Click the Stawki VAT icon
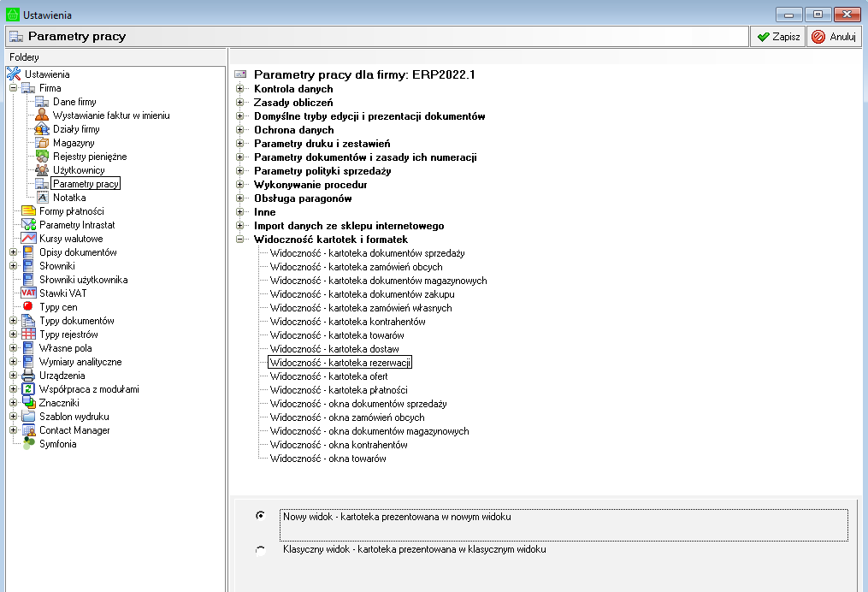Viewport: 868px width, 592px height. point(28,293)
